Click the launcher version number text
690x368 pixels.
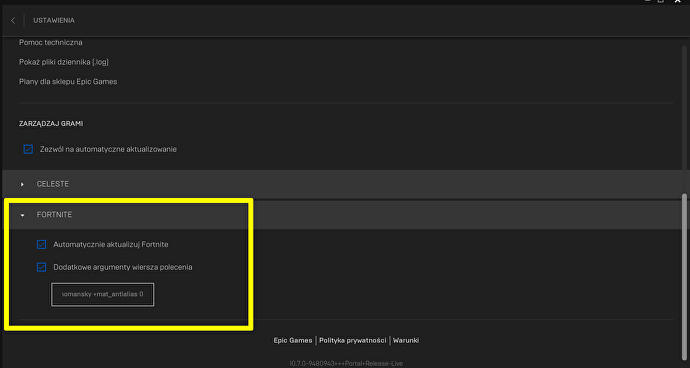click(x=346, y=364)
